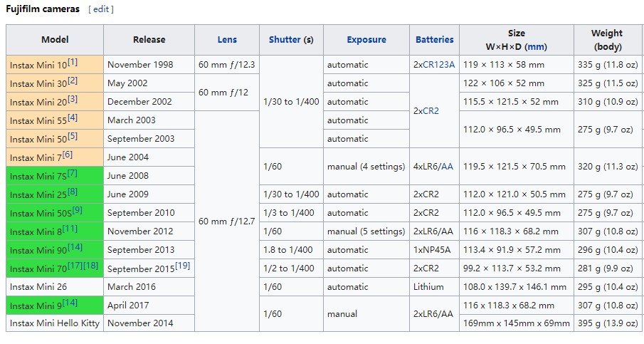
Task: Click the June 2008 release cell
Action: 149,175
